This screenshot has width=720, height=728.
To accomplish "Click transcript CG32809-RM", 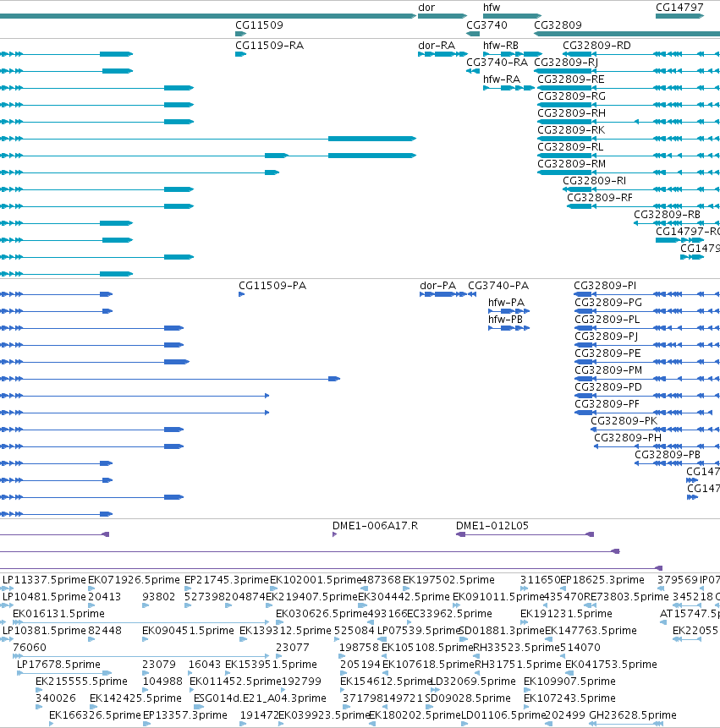I will [571, 164].
